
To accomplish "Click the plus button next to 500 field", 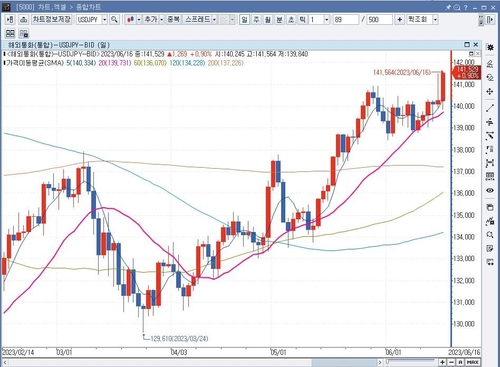I will (x=399, y=20).
